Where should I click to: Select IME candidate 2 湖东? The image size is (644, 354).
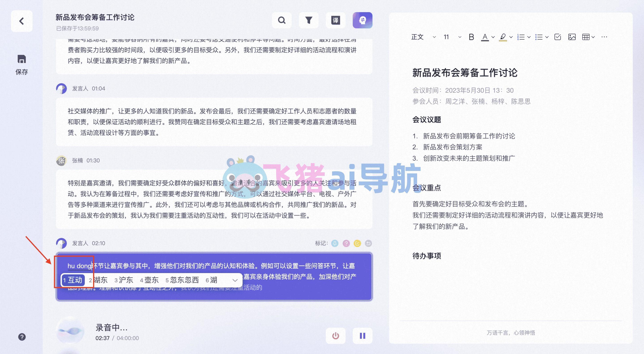(98, 280)
